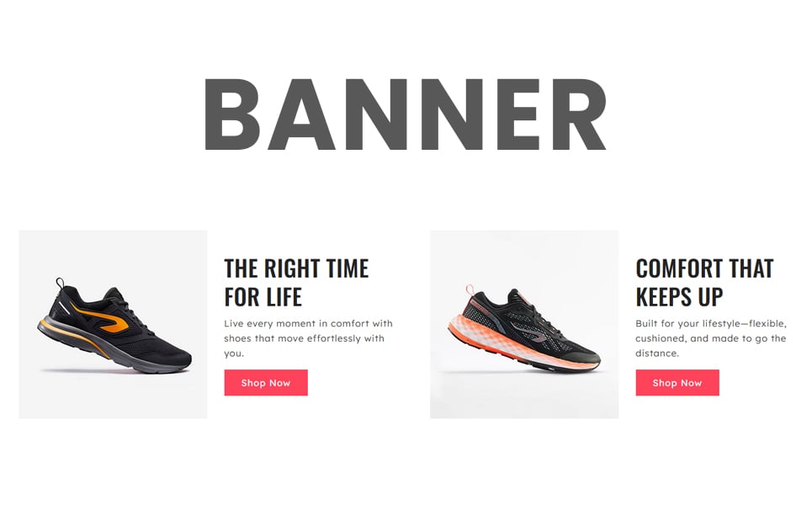Click the coral heel loop on right sneaker
Screen dimensions: 812x505
pyautogui.click(x=470, y=289)
